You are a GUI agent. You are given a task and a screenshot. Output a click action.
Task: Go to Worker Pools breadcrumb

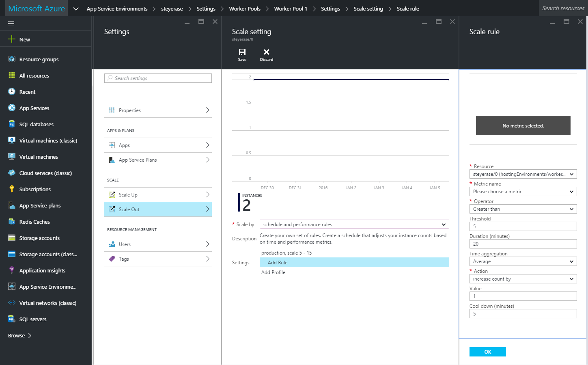(245, 9)
